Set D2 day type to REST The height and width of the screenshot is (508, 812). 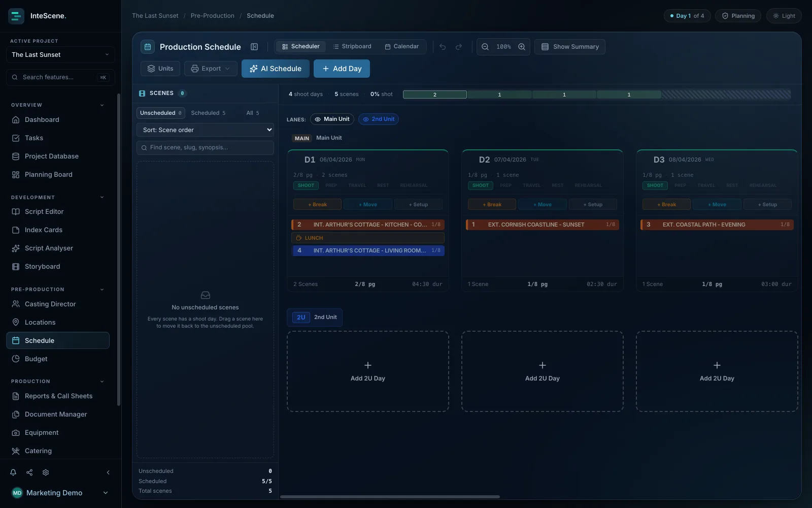558,185
